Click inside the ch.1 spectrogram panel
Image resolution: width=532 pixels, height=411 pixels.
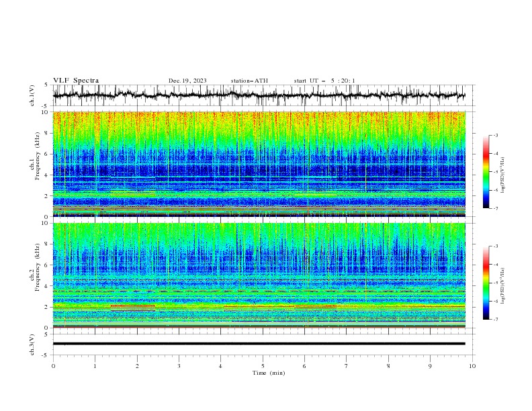pyautogui.click(x=259, y=164)
